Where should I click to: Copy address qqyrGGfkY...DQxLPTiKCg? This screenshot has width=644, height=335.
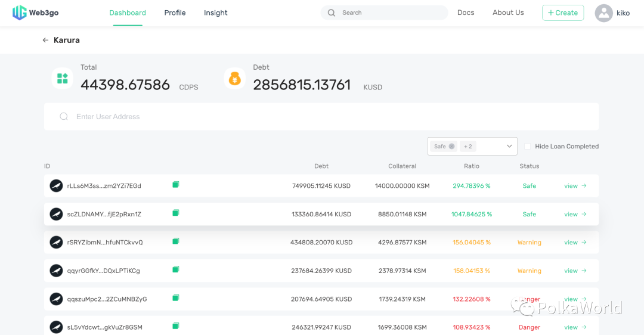coord(176,269)
